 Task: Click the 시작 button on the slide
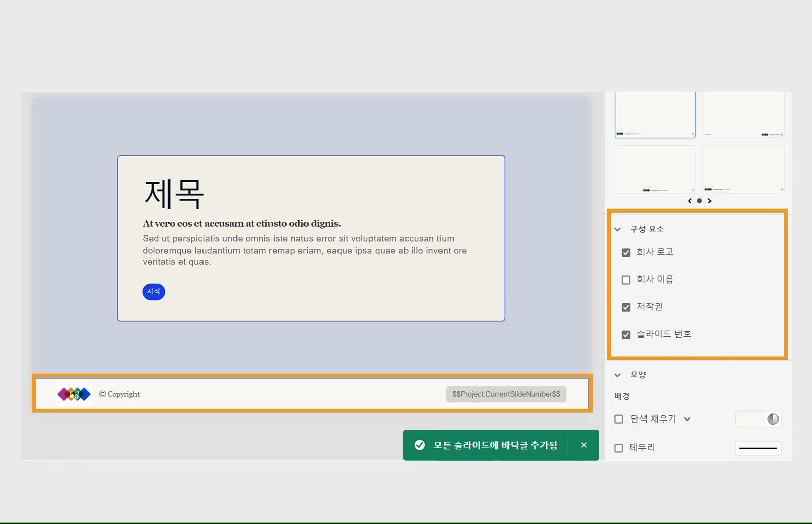pos(153,292)
